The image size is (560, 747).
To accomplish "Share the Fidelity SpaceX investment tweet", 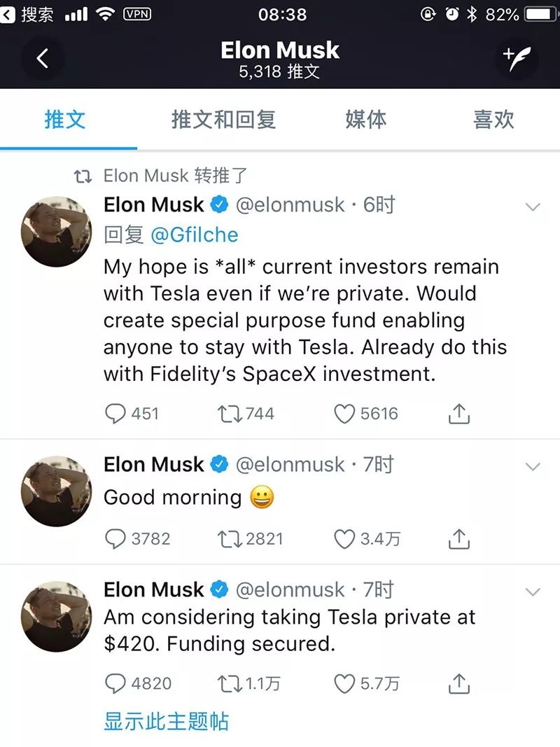I will [x=458, y=414].
